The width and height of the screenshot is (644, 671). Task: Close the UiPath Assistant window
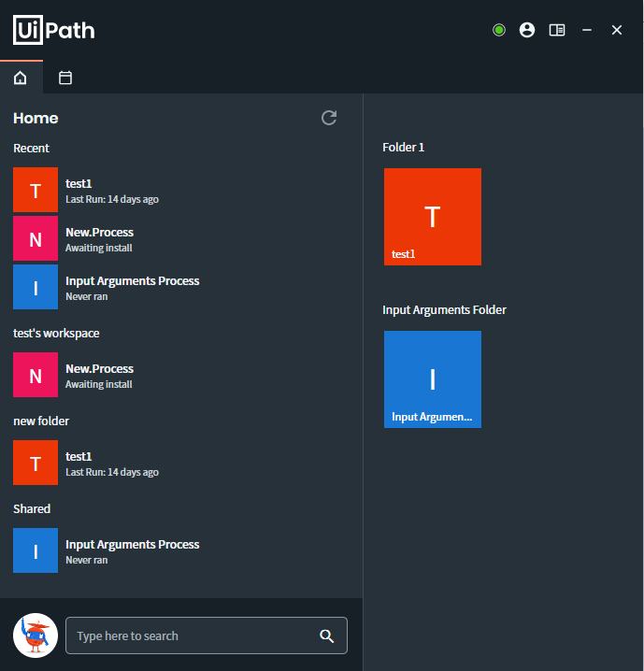tap(617, 30)
